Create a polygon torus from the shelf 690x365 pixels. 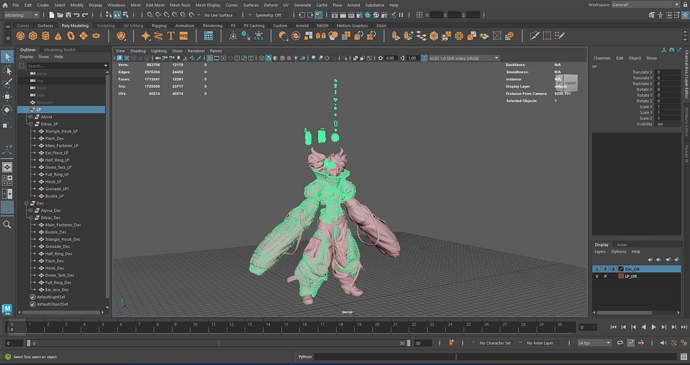click(70, 36)
